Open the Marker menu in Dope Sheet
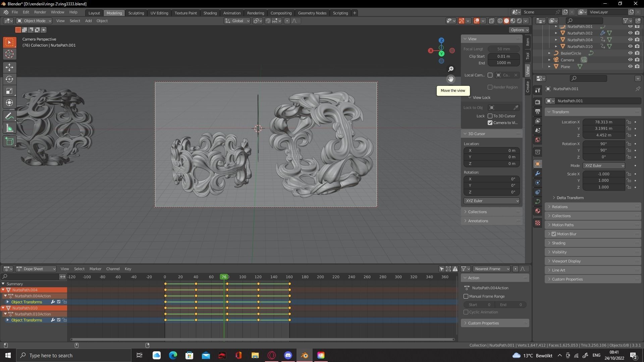This screenshot has width=644, height=362. point(95,269)
